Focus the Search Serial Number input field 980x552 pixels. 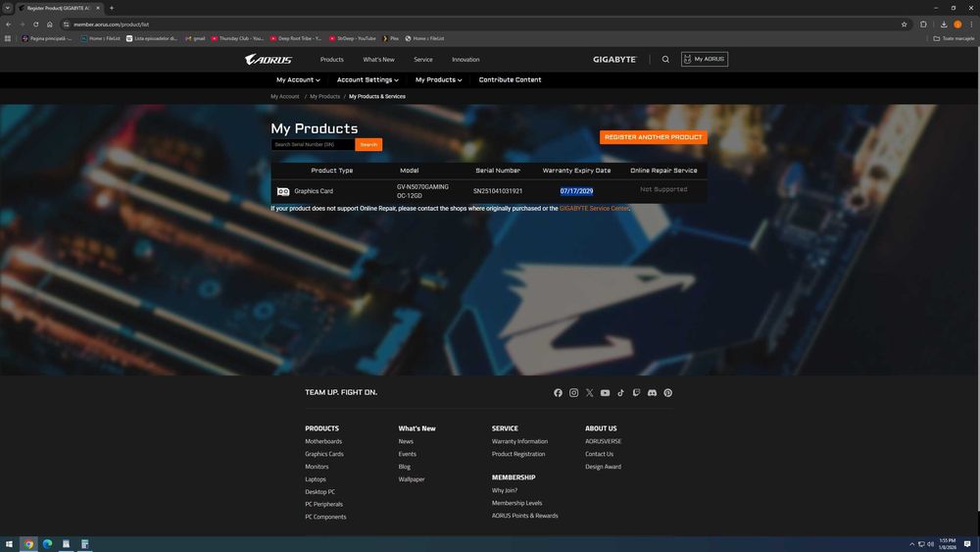[313, 144]
